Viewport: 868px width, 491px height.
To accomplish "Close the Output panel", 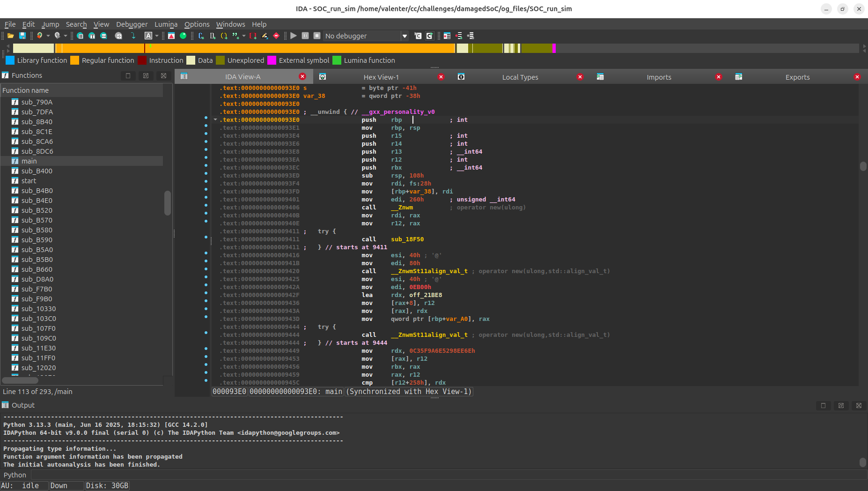I will (859, 406).
